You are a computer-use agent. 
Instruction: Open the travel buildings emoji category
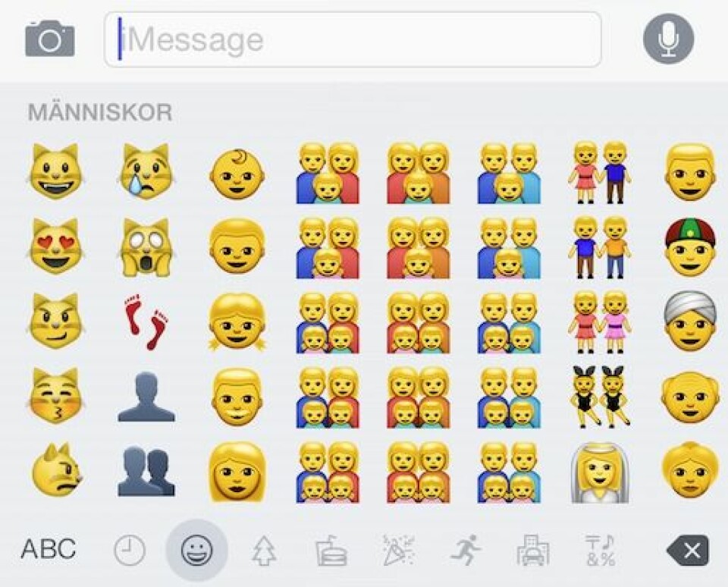point(533,551)
